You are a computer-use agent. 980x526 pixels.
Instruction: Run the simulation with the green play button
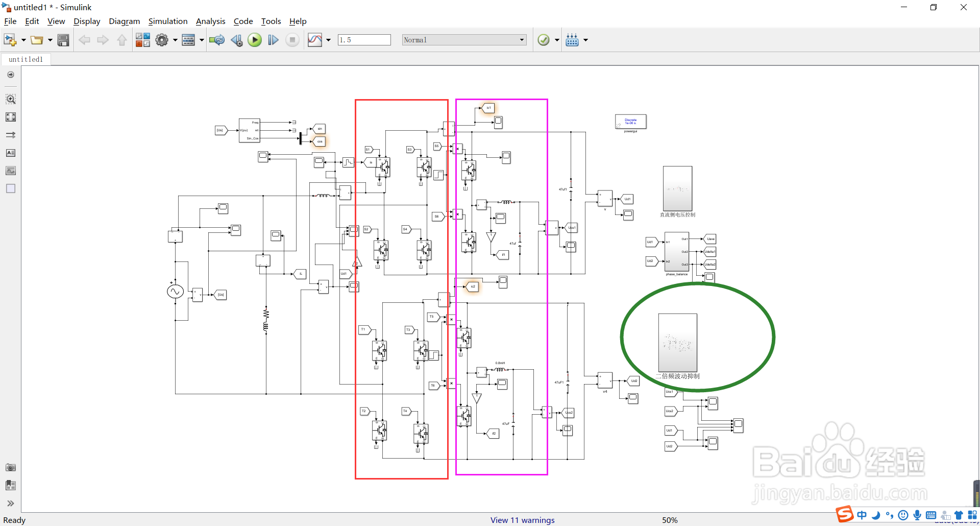point(255,40)
